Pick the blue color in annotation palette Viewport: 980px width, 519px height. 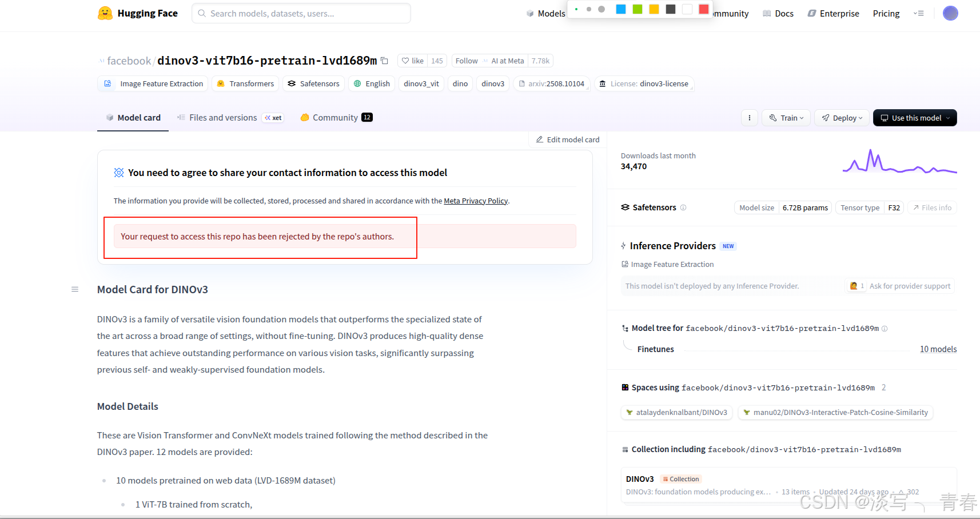(x=621, y=9)
